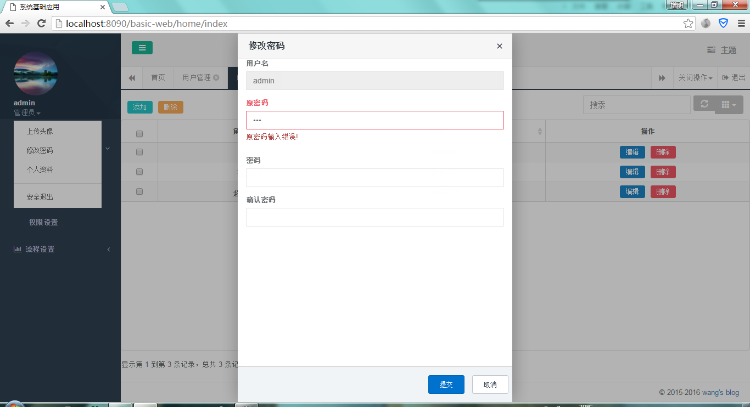The height and width of the screenshot is (407, 750).
Task: Click the 确认密码 confirm password field
Action: (375, 217)
